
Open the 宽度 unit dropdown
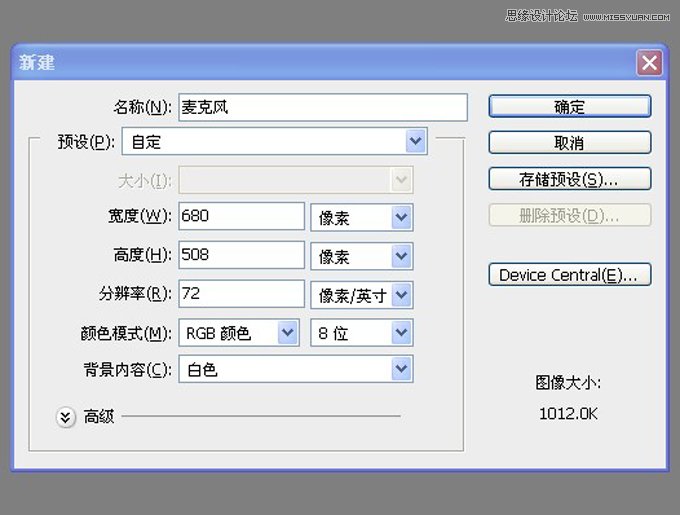pos(362,217)
